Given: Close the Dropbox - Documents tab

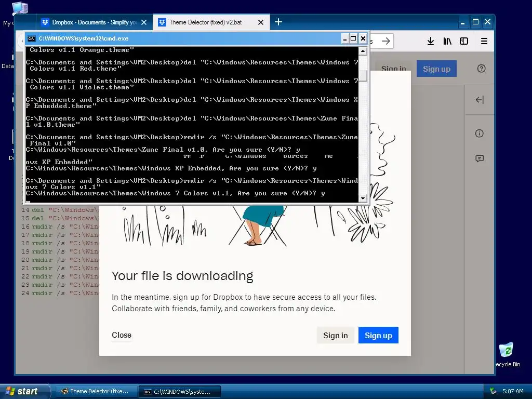Looking at the screenshot, I should pyautogui.click(x=144, y=22).
